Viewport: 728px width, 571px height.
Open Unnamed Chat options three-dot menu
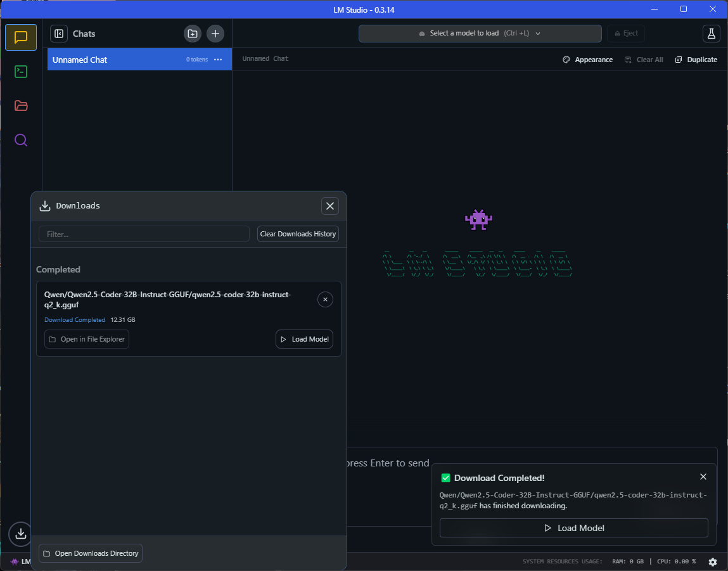point(218,60)
